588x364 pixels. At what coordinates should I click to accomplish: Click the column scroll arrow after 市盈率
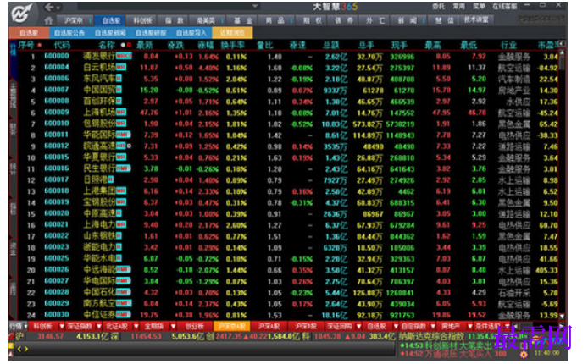[x=562, y=44]
